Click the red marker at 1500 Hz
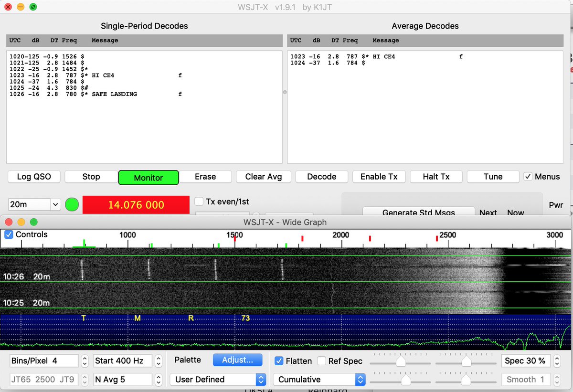573x392 pixels. point(234,239)
